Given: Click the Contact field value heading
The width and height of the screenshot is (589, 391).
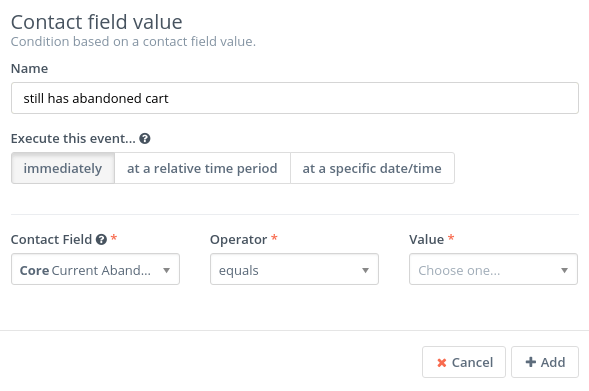Looking at the screenshot, I should click(97, 22).
